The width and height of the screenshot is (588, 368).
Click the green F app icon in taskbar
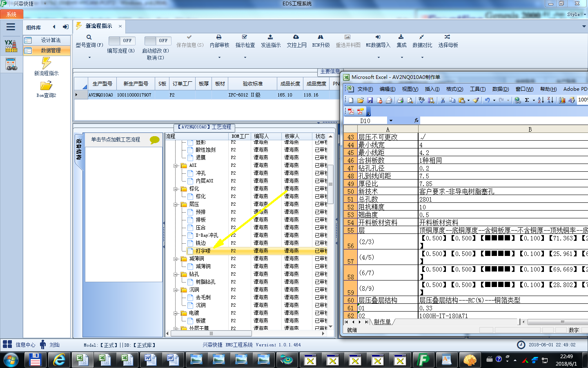(x=423, y=360)
